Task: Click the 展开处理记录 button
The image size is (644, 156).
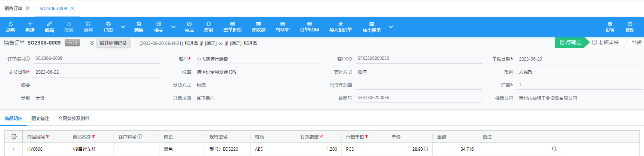Action: [113, 43]
